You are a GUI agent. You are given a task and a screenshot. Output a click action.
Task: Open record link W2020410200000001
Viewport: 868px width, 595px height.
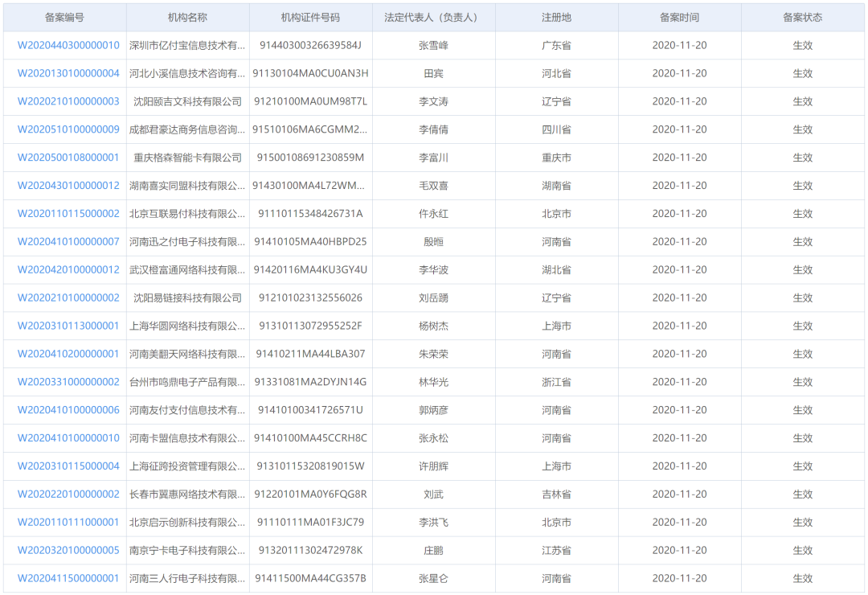point(68,354)
